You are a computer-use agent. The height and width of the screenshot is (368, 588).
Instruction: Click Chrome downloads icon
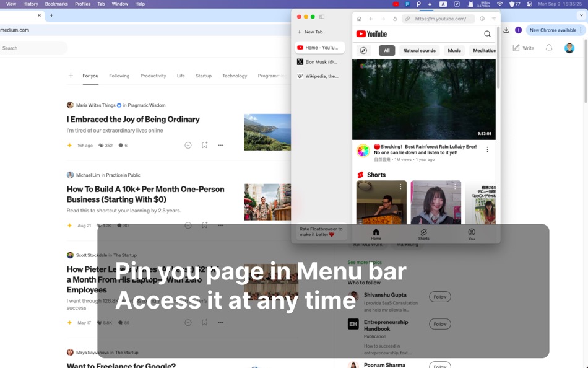click(x=506, y=30)
